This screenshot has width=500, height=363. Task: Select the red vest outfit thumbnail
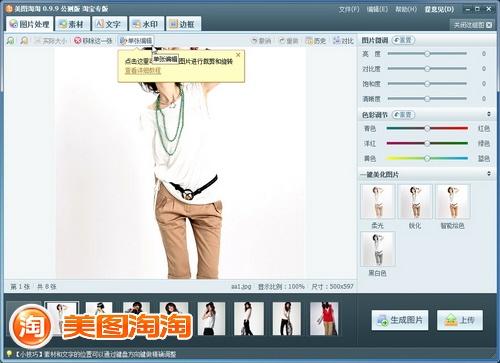324,319
